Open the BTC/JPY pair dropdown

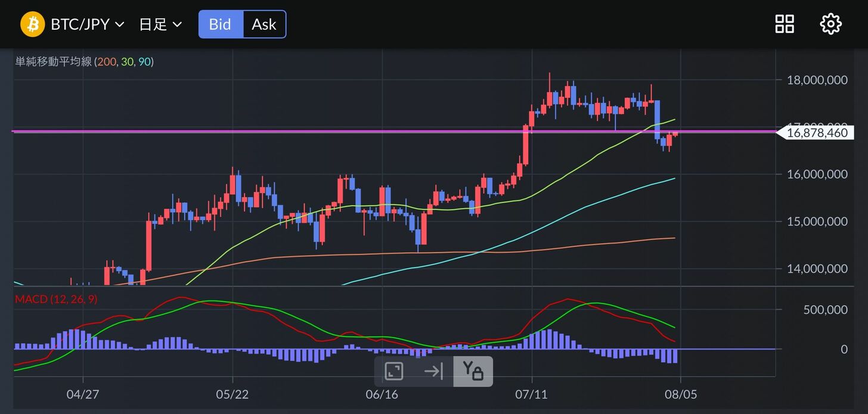[x=87, y=24]
